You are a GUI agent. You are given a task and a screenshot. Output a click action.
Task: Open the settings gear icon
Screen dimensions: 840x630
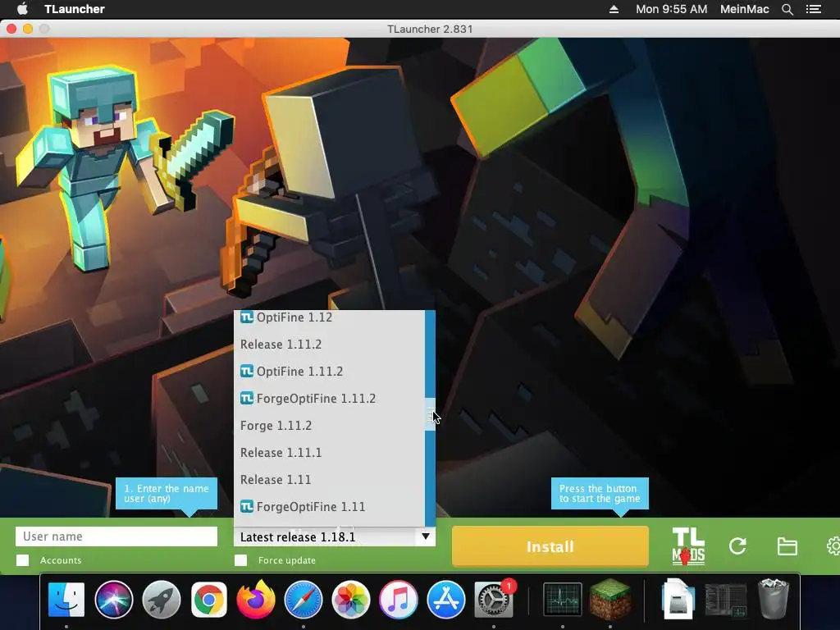[833, 546]
